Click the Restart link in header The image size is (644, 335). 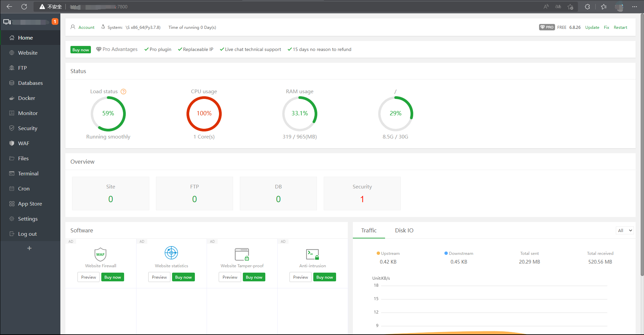(620, 27)
